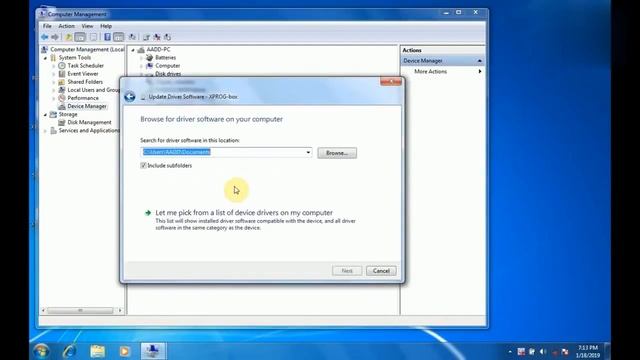Click the last toolbar icon after Uninstall
Screen dimensions: 640x360
point(167,37)
